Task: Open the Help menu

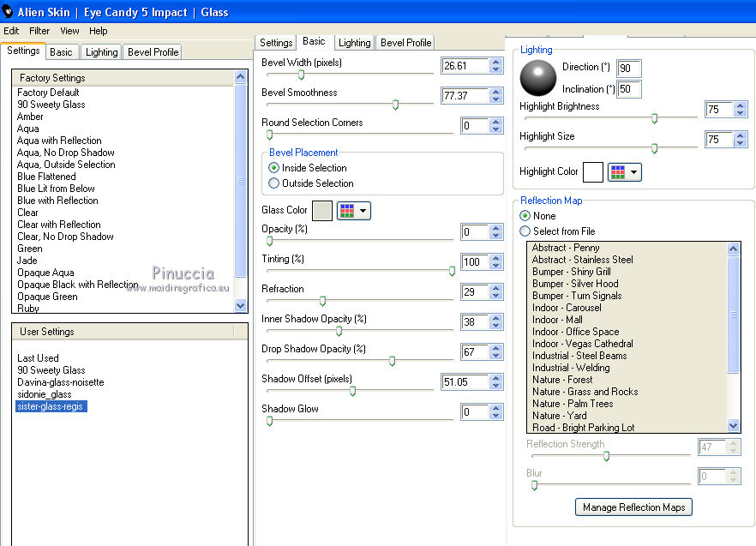Action: click(98, 31)
